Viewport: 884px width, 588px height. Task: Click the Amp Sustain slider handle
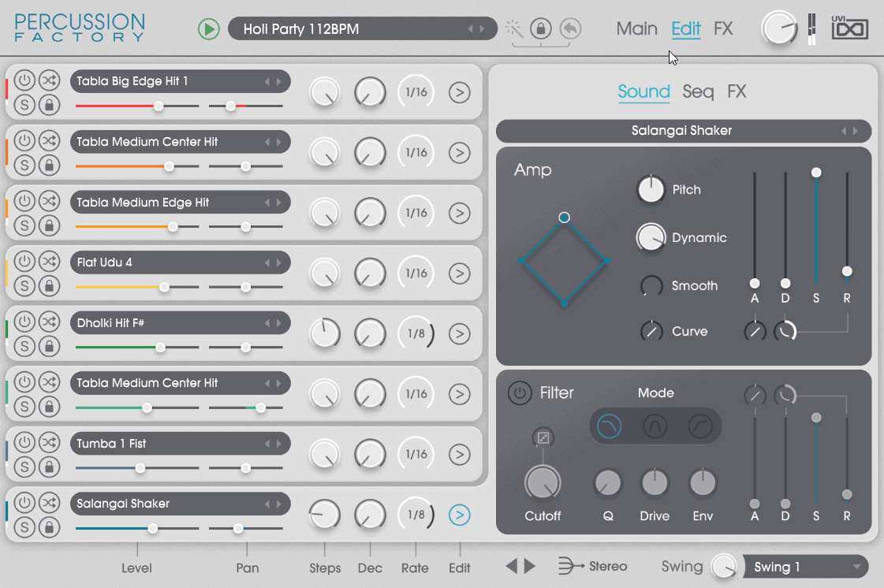pyautogui.click(x=816, y=172)
